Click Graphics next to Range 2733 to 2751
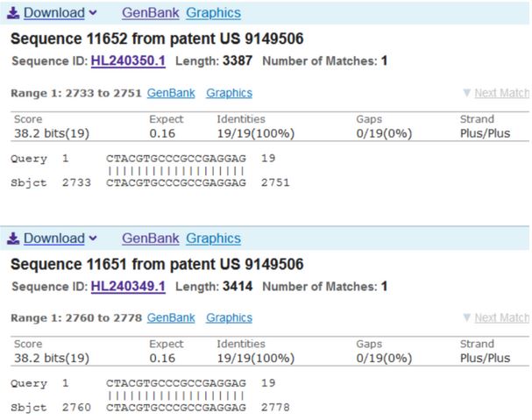The image size is (532, 420). pos(229,93)
